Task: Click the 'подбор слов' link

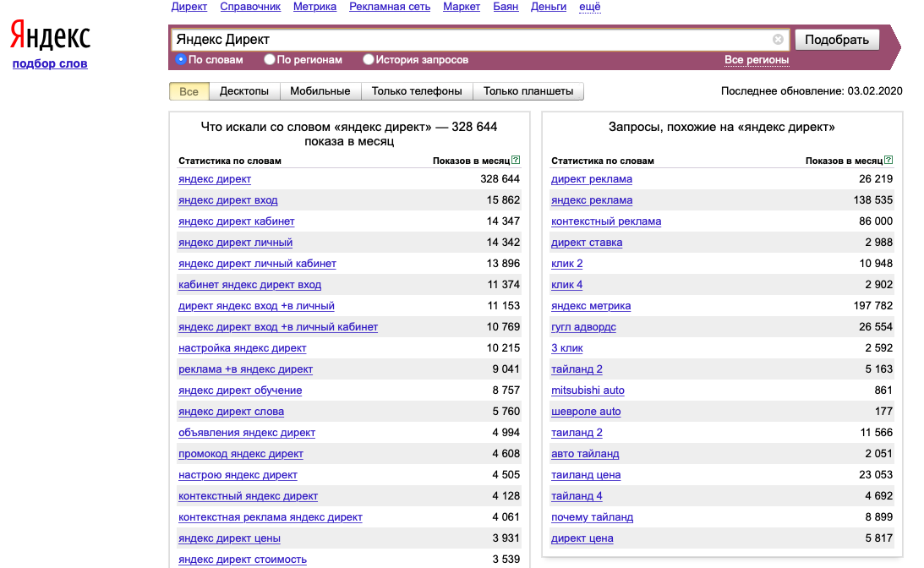Action: tap(50, 63)
